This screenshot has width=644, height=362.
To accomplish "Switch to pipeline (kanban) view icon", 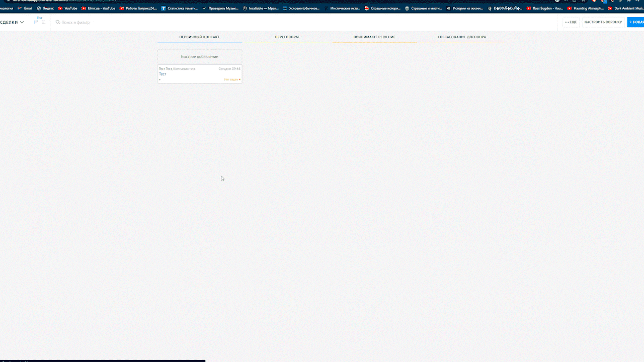I will click(36, 22).
